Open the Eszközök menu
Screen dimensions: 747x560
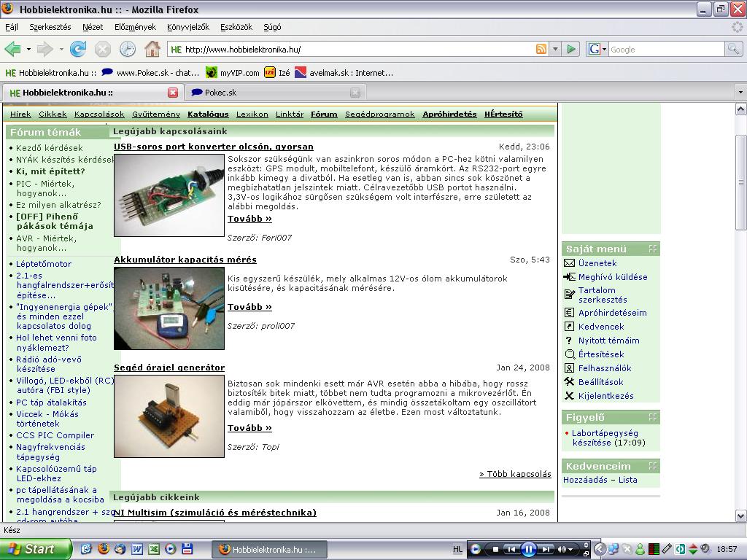pyautogui.click(x=236, y=27)
